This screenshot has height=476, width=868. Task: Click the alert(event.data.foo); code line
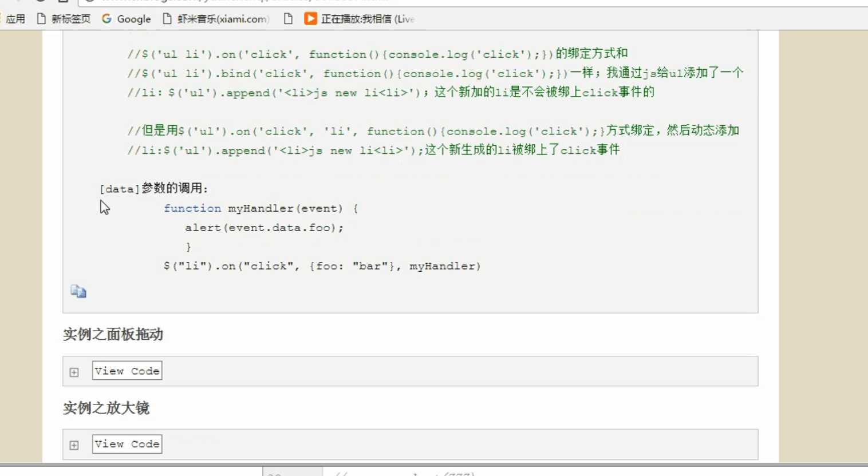(264, 228)
